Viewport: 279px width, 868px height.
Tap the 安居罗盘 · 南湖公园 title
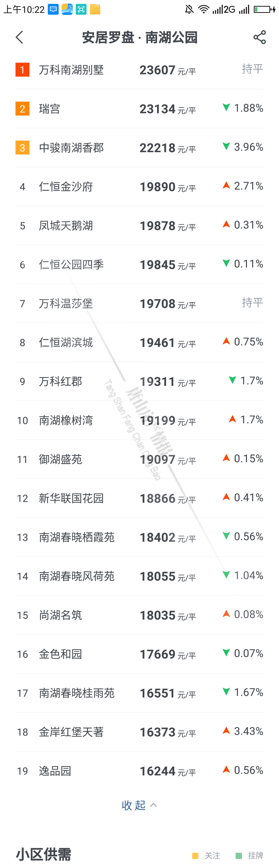(139, 37)
